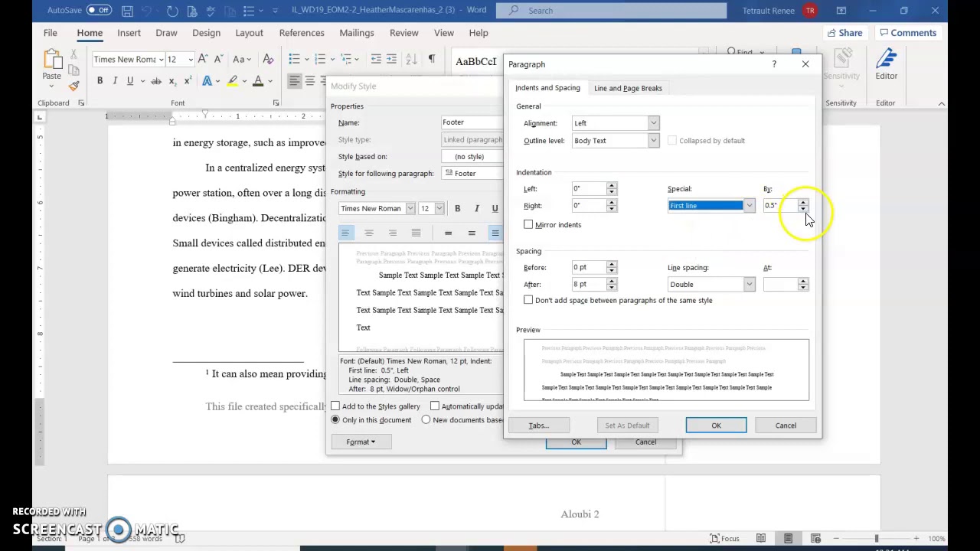Check the Automatically update checkbox
This screenshot has height=551, width=980.
[435, 406]
